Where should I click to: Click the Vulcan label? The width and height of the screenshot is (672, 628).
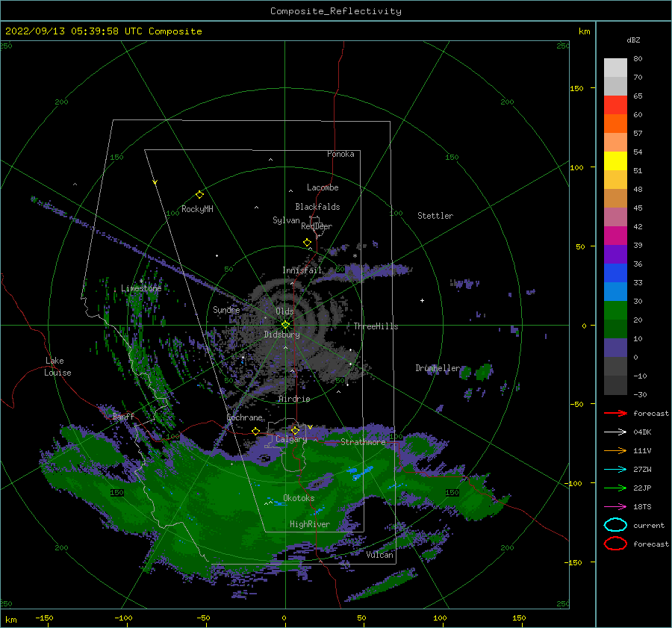tap(379, 555)
